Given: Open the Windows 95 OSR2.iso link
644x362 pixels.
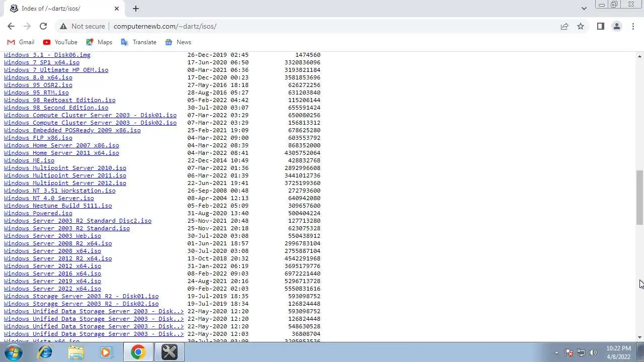Looking at the screenshot, I should pos(38,85).
